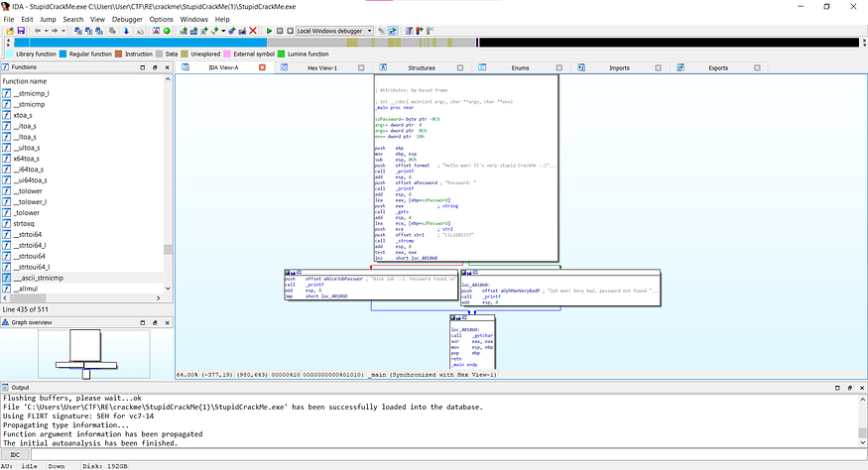The width and height of the screenshot is (868, 470).
Task: Click the Lumina function green legend swatch
Action: (x=281, y=55)
